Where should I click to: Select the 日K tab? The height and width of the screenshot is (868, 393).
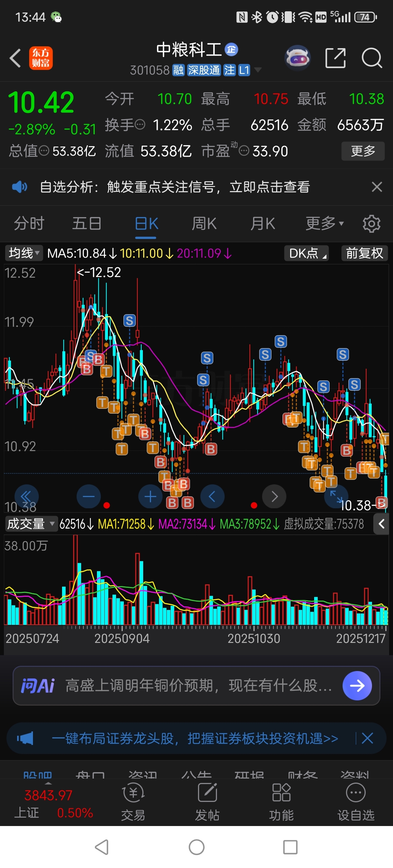pyautogui.click(x=146, y=223)
